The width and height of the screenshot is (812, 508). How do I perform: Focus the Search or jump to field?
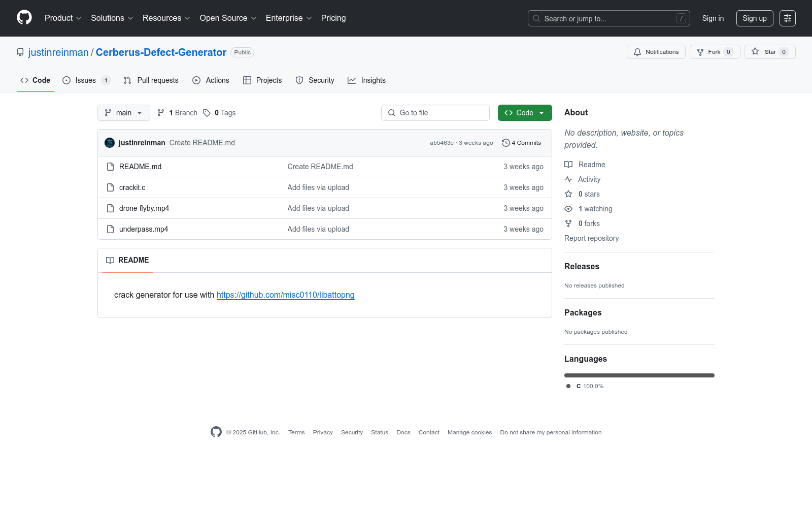coord(609,18)
